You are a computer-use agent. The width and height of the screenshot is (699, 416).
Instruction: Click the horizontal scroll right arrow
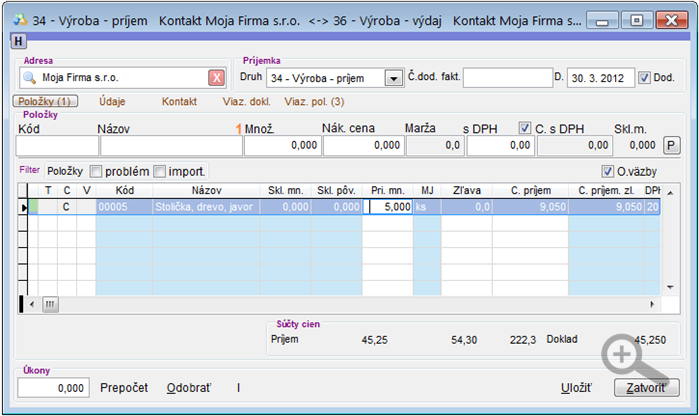(x=653, y=305)
